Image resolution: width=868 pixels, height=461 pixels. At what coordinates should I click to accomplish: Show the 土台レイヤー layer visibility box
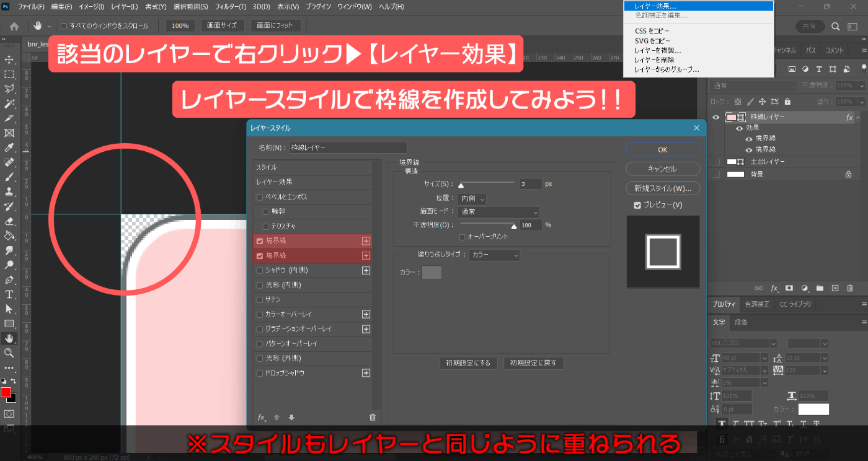coord(716,162)
